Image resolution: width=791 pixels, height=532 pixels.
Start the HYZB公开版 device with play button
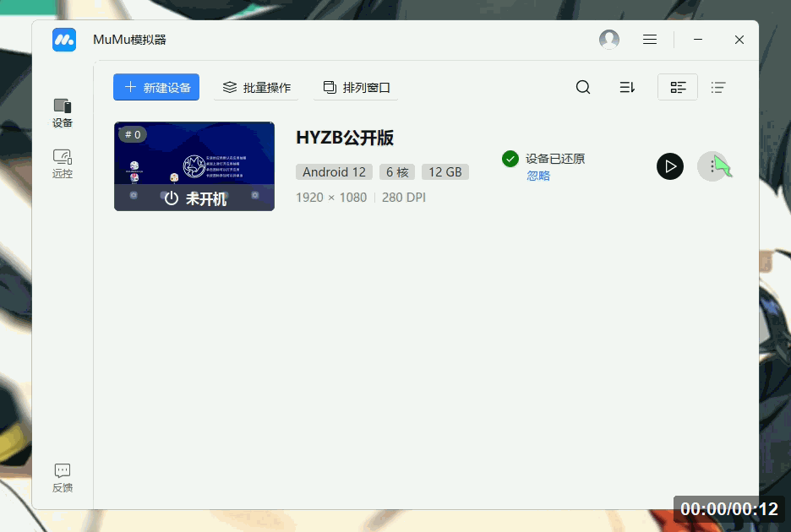(x=670, y=166)
